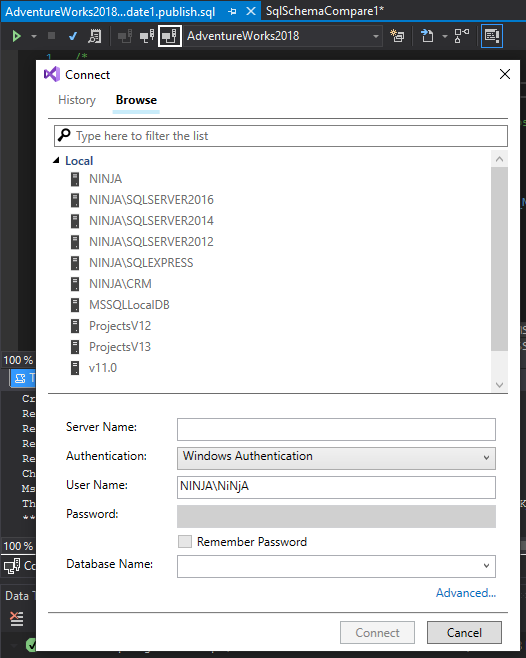
Task: Click scroll up arrow of server list
Action: (x=499, y=159)
